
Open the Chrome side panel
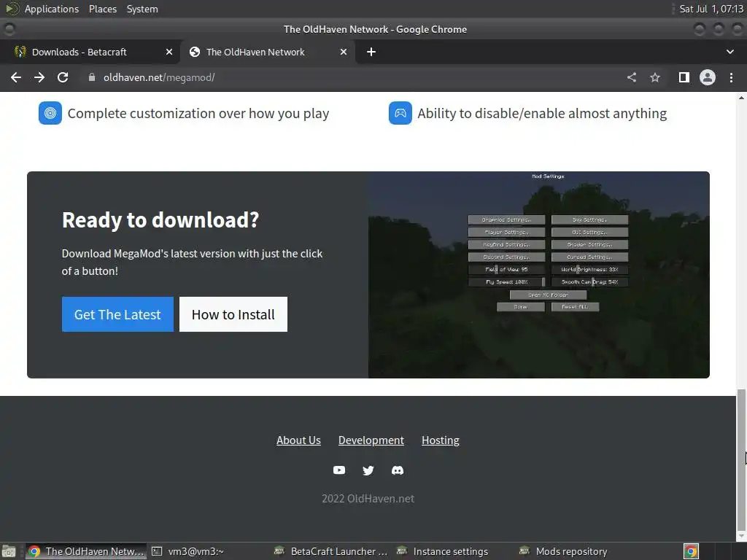click(684, 77)
